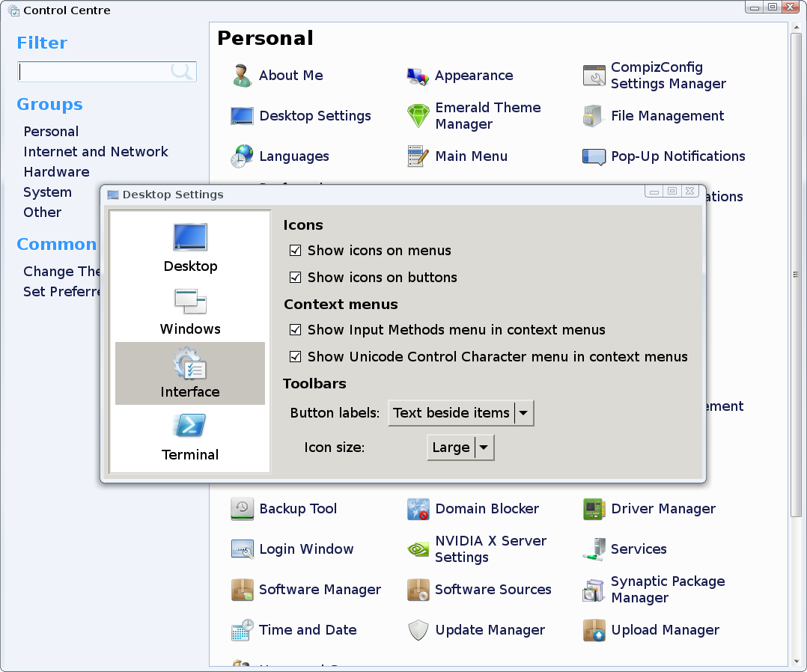Click the scrollbar up arrow in Control Centre
The height and width of the screenshot is (672, 807).
tap(796, 27)
